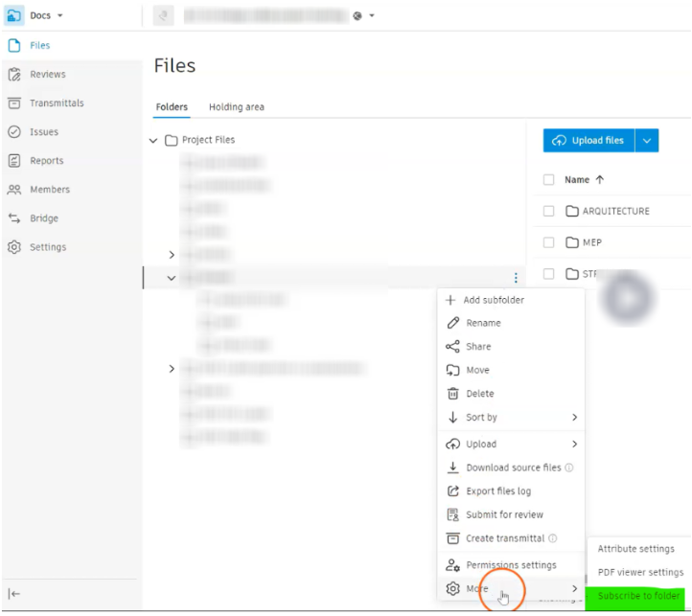The image size is (692, 616).
Task: Tick the MEP folder checkbox
Action: click(548, 242)
